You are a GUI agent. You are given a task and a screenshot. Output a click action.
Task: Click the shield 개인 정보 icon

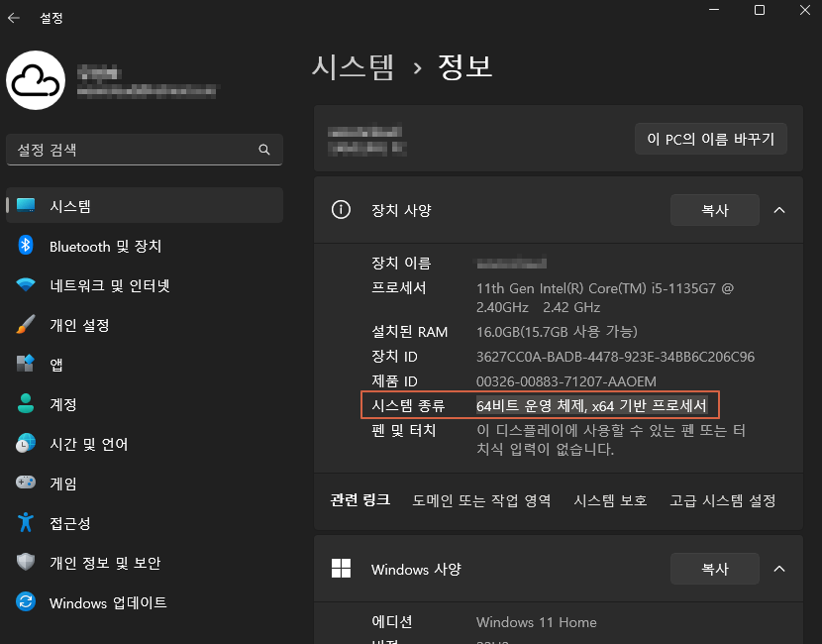tap(26, 562)
